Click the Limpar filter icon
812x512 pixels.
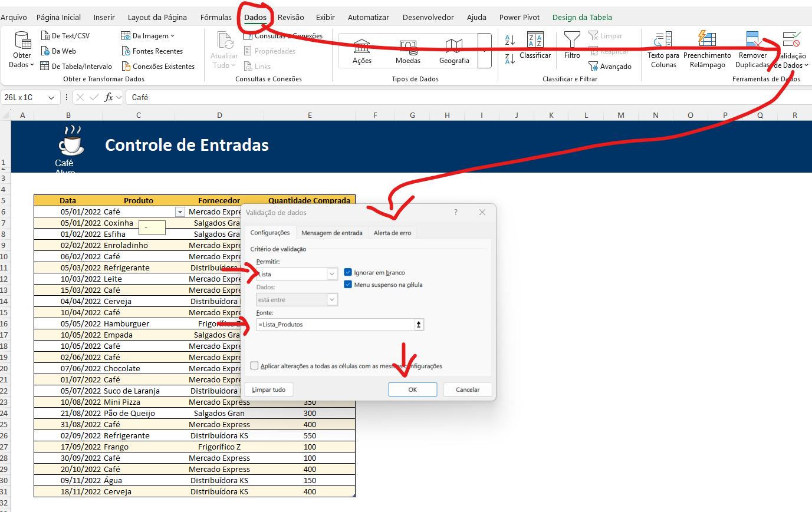[x=593, y=36]
